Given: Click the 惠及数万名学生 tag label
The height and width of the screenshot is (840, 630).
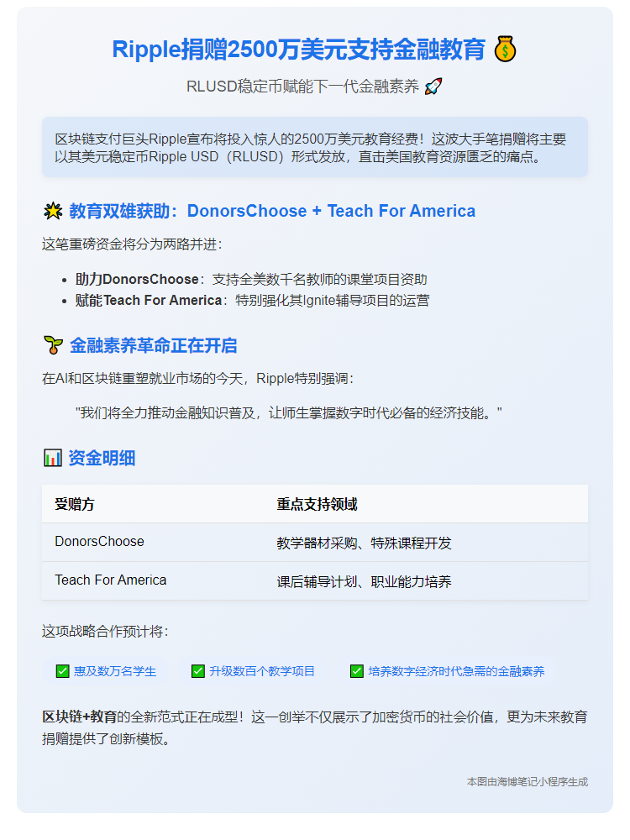Looking at the screenshot, I should (x=115, y=671).
